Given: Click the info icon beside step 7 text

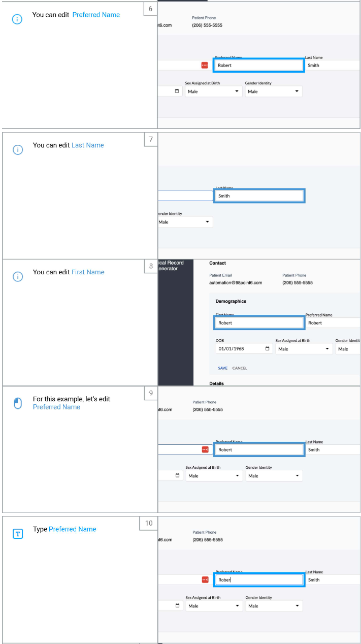Looking at the screenshot, I should [x=18, y=149].
